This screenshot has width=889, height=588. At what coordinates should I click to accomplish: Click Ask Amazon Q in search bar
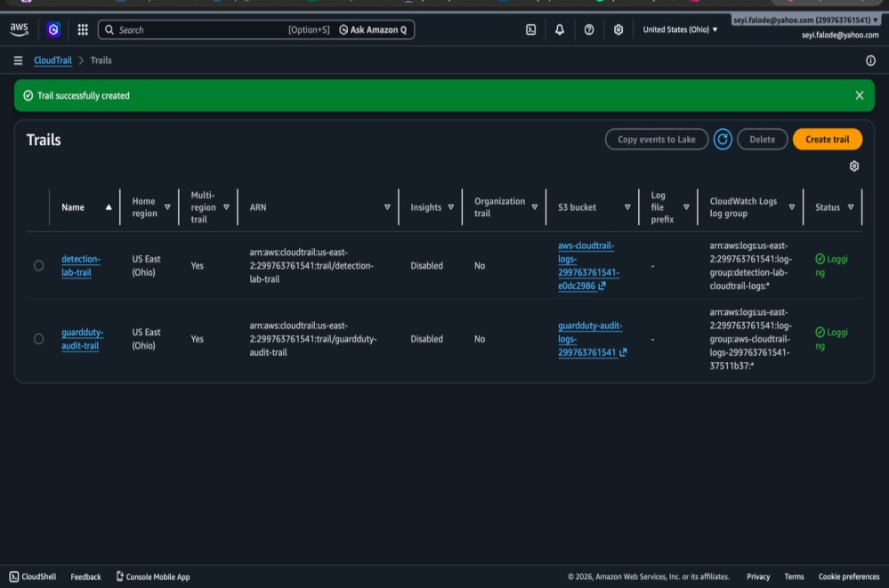pos(373,29)
